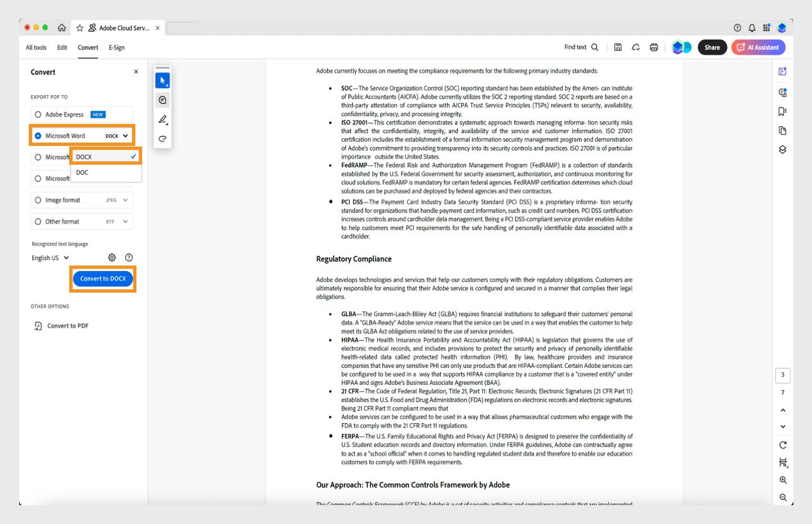812x524 pixels.
Task: Zoom in using the magnifier plus icon
Action: pyautogui.click(x=783, y=480)
